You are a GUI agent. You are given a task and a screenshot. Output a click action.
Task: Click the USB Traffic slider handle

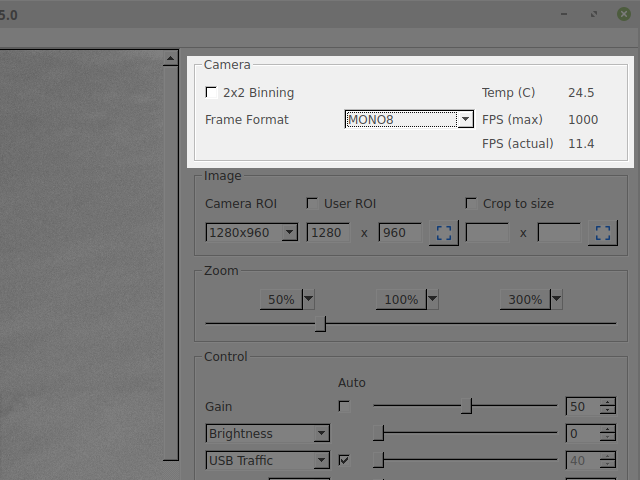click(378, 460)
